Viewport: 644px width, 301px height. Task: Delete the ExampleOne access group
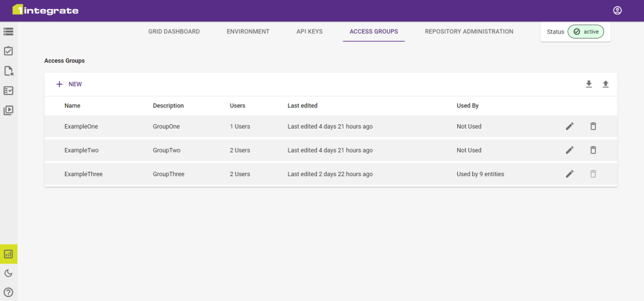click(x=593, y=127)
